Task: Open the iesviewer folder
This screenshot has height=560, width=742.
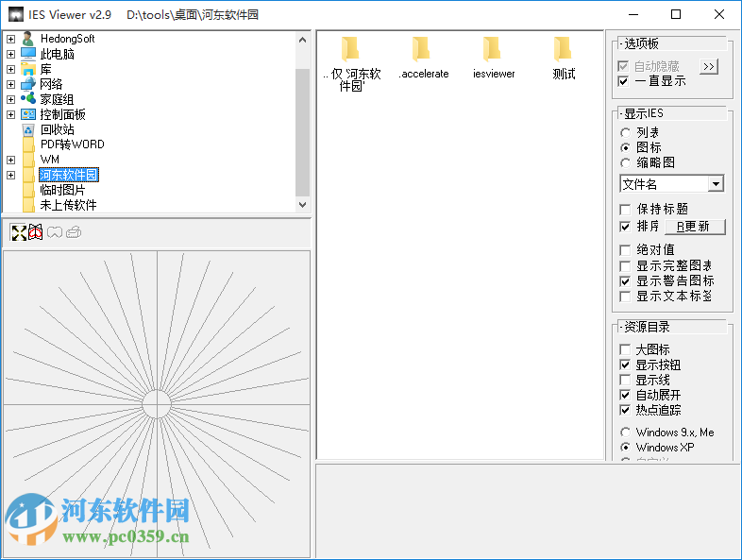Action: pos(492,49)
